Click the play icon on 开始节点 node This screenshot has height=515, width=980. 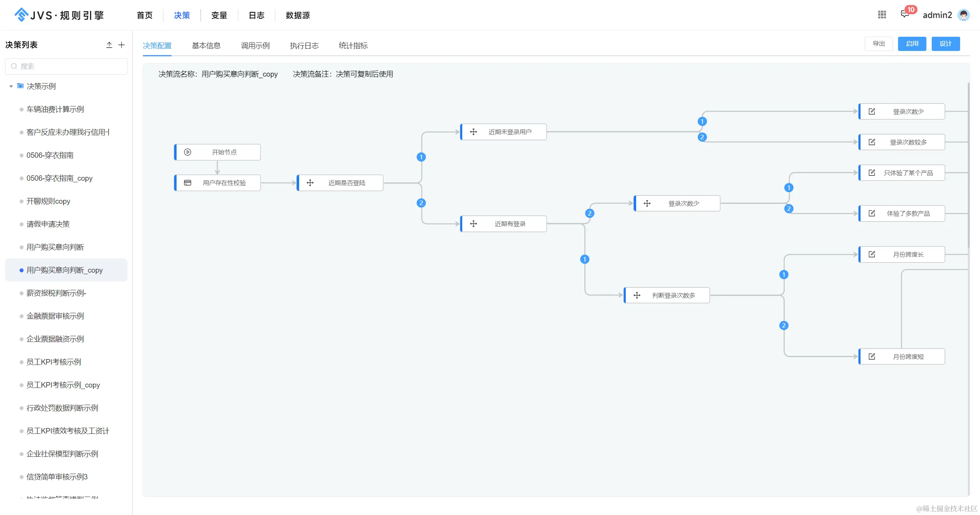tap(187, 152)
